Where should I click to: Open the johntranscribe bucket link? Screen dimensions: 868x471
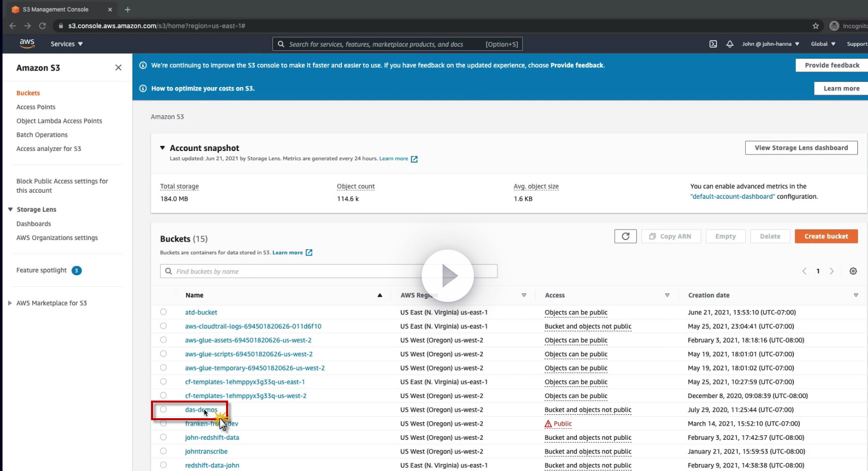pos(206,451)
